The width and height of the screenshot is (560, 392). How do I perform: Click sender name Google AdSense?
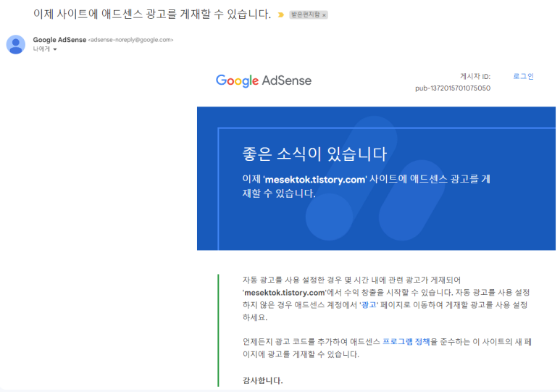pos(59,40)
